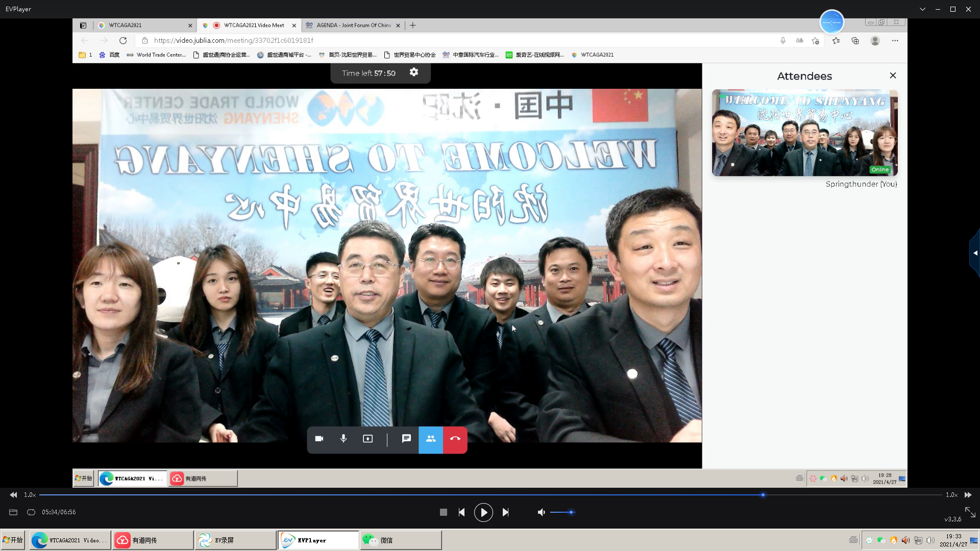This screenshot has height=551, width=980.
Task: Click the red hang-up call button
Action: click(455, 439)
